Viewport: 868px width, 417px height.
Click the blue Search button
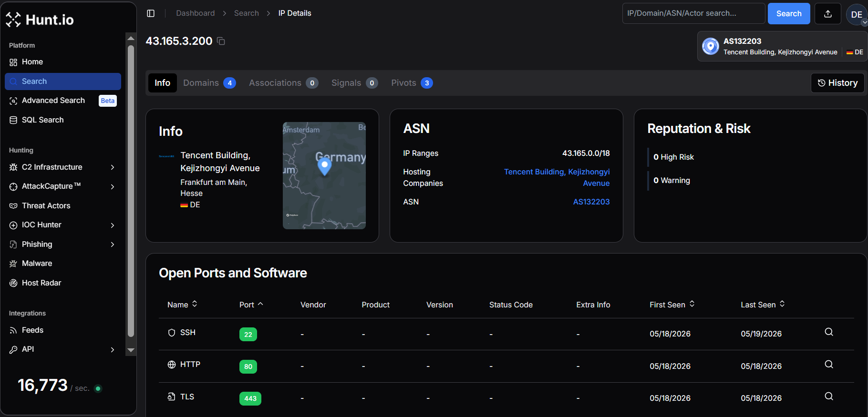tap(789, 14)
